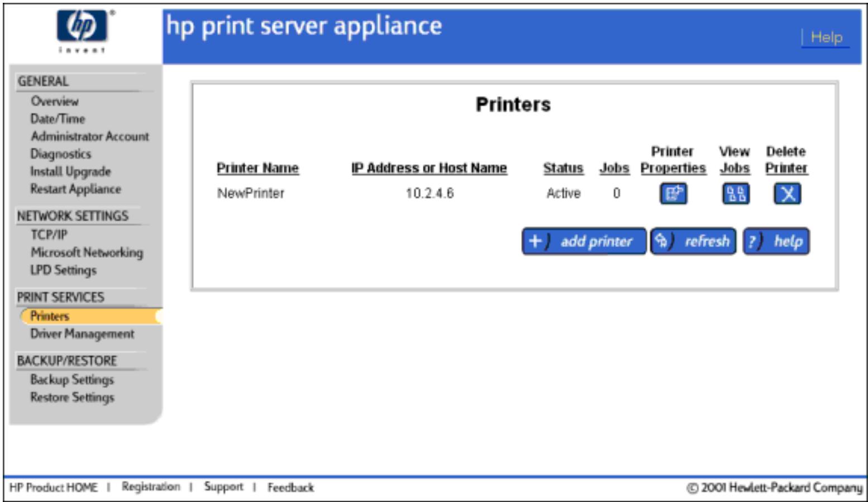Open Driver Management page
The width and height of the screenshot is (868, 502).
pyautogui.click(x=82, y=334)
